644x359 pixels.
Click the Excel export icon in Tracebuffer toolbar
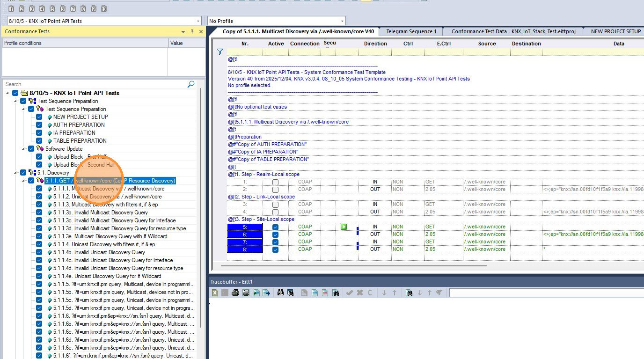pos(215,293)
